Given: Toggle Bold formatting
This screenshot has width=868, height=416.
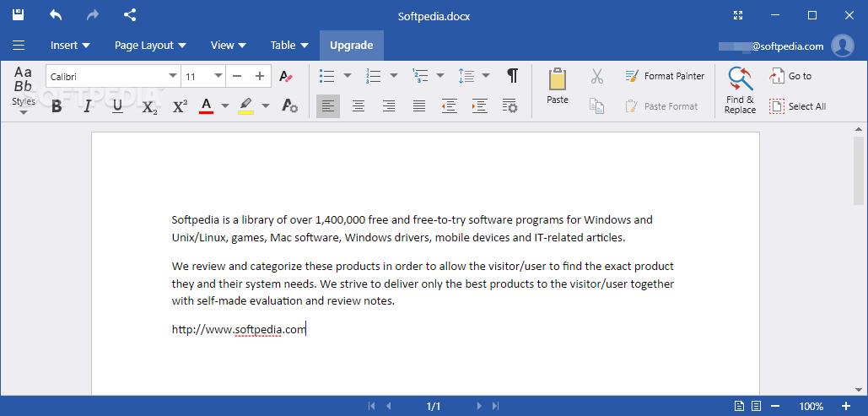Looking at the screenshot, I should click(x=57, y=107).
